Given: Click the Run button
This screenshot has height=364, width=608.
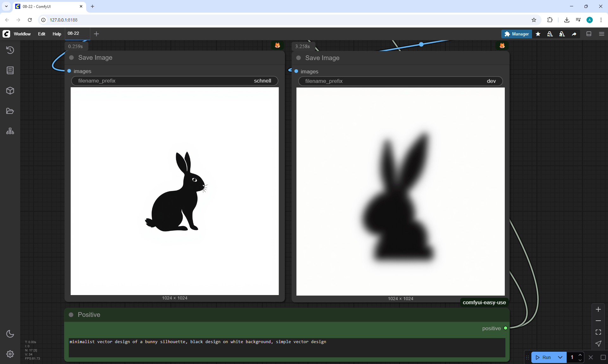Looking at the screenshot, I should pyautogui.click(x=543, y=357).
